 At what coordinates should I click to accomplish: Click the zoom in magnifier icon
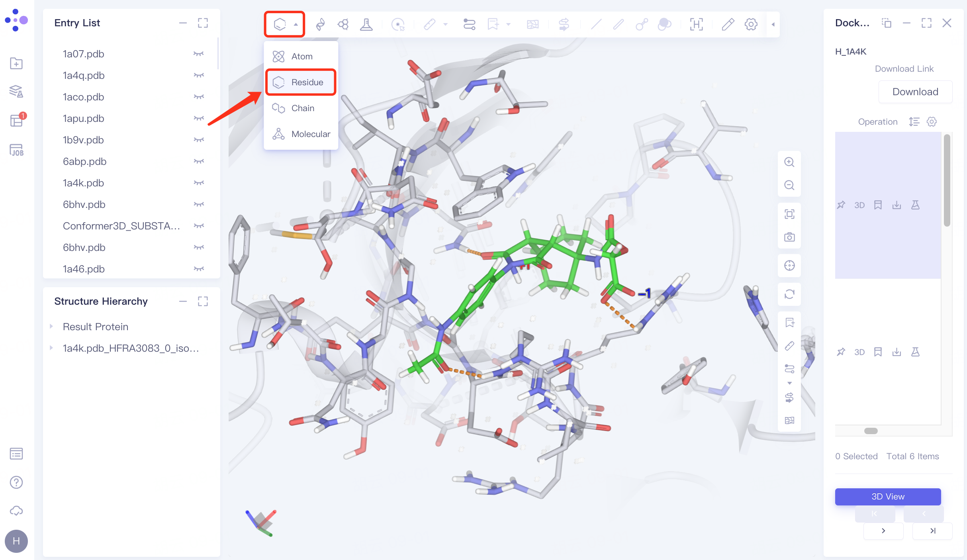789,162
